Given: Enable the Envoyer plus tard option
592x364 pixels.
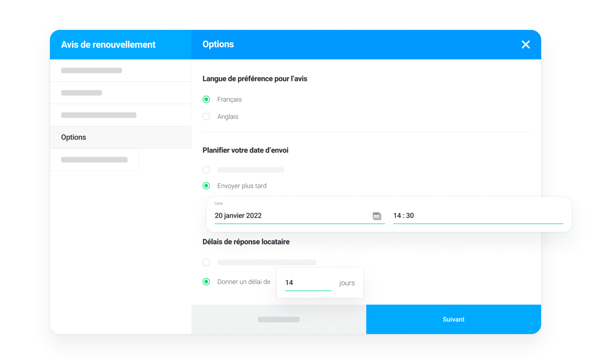Looking at the screenshot, I should point(206,186).
